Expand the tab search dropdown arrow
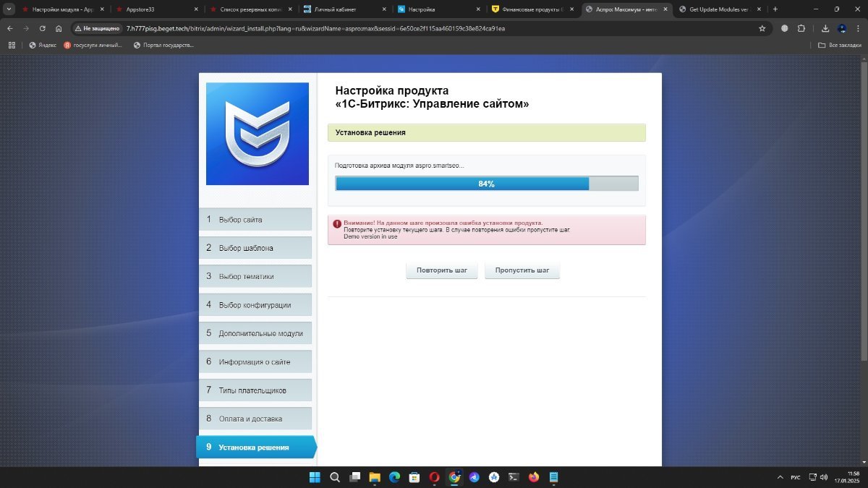Viewport: 868px width, 488px height. pyautogui.click(x=9, y=9)
